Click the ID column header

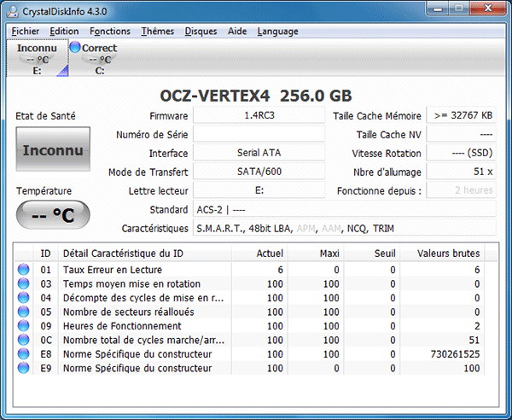click(46, 254)
